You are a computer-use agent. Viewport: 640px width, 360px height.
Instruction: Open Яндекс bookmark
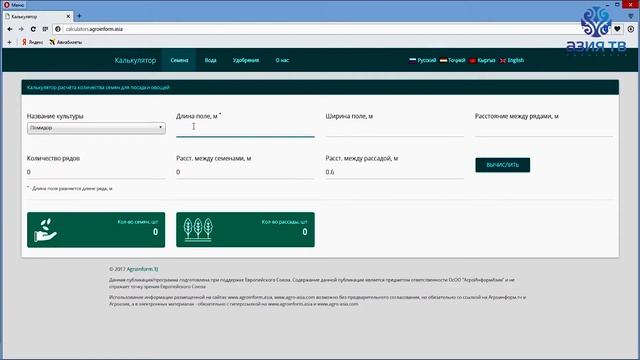pos(32,42)
